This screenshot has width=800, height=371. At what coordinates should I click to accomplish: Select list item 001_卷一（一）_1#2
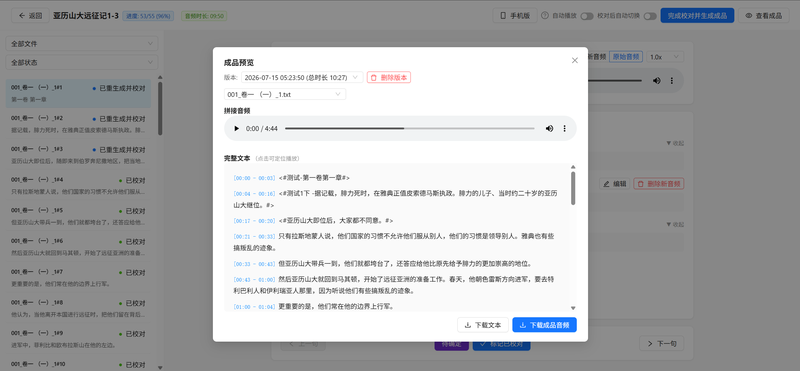(78, 124)
